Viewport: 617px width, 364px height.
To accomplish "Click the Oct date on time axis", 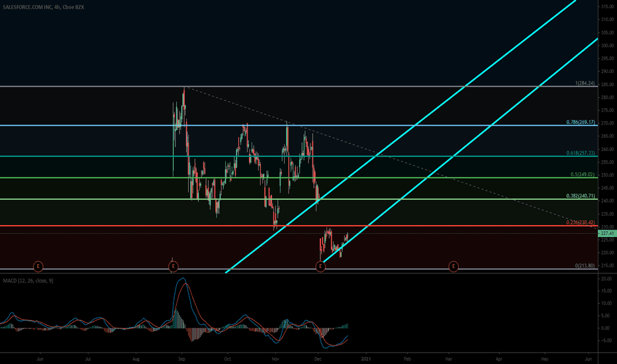I will [227, 359].
